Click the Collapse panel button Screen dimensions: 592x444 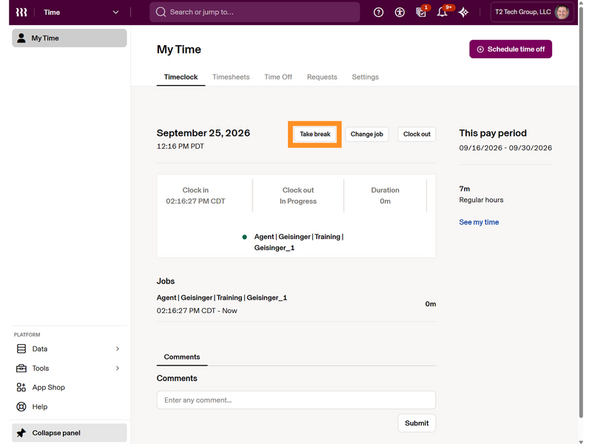pos(69,433)
